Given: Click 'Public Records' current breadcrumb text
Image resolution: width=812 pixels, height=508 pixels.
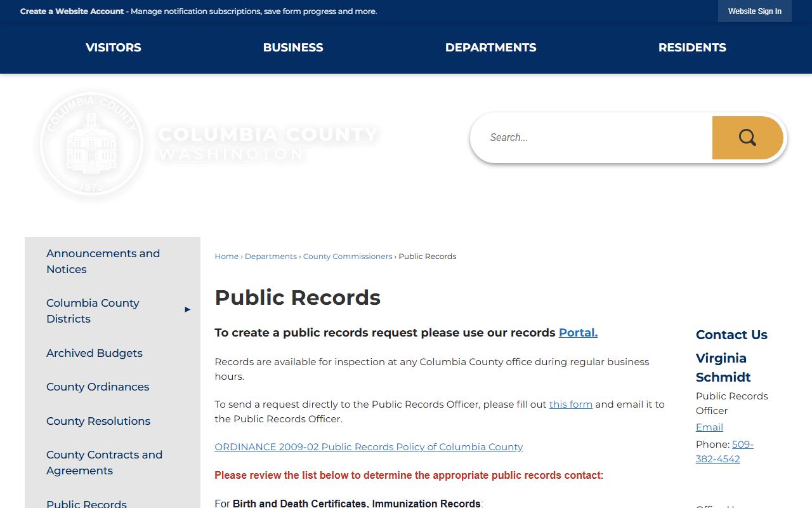Looking at the screenshot, I should click(x=428, y=257).
